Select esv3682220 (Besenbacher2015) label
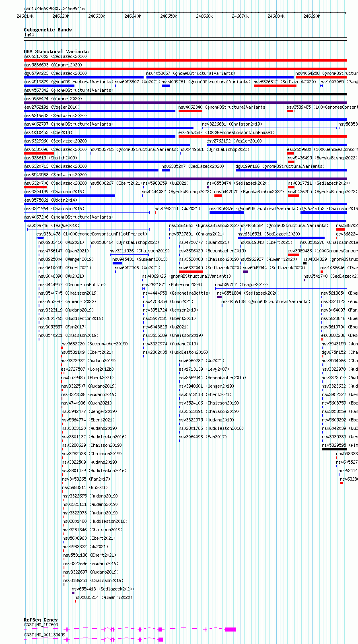 point(94,344)
